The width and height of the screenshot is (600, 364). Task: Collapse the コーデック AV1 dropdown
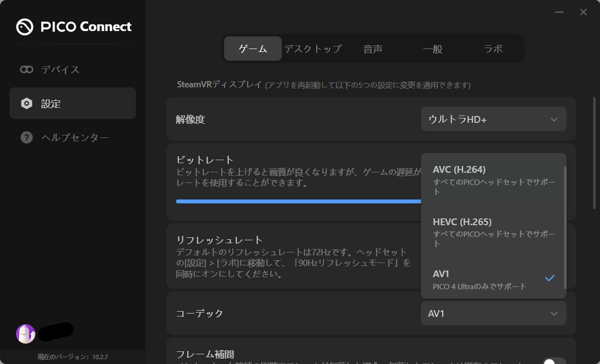(493, 313)
